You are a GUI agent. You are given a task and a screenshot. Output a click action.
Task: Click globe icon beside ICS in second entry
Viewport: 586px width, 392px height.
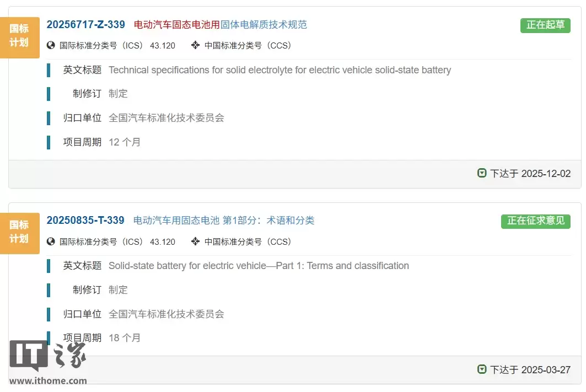point(51,241)
